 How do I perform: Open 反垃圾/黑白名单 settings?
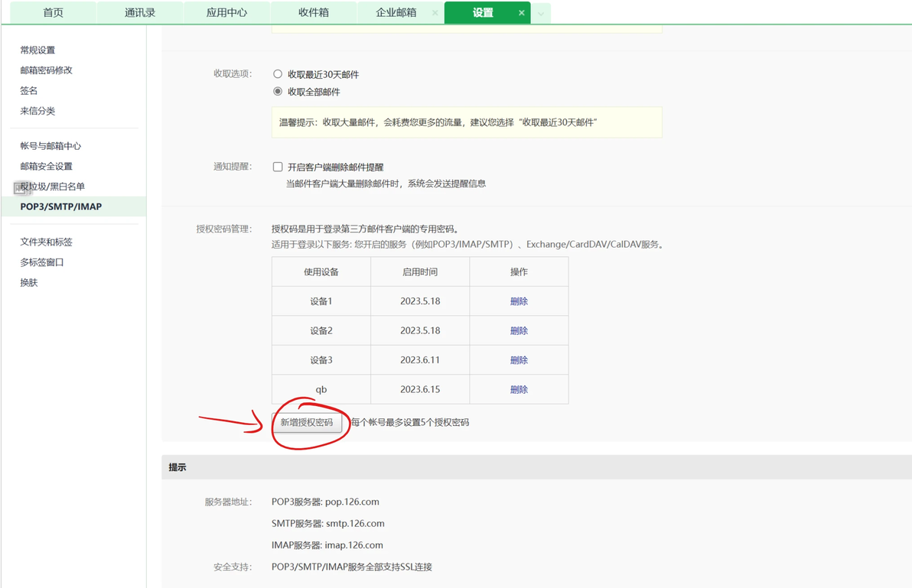[x=52, y=187]
